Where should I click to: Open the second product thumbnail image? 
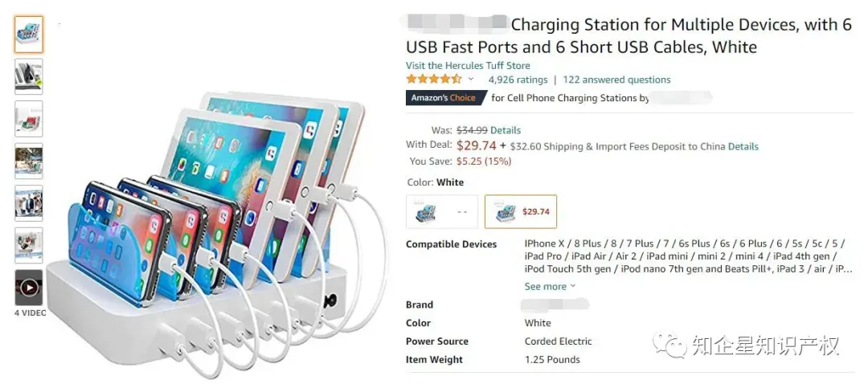(29, 76)
